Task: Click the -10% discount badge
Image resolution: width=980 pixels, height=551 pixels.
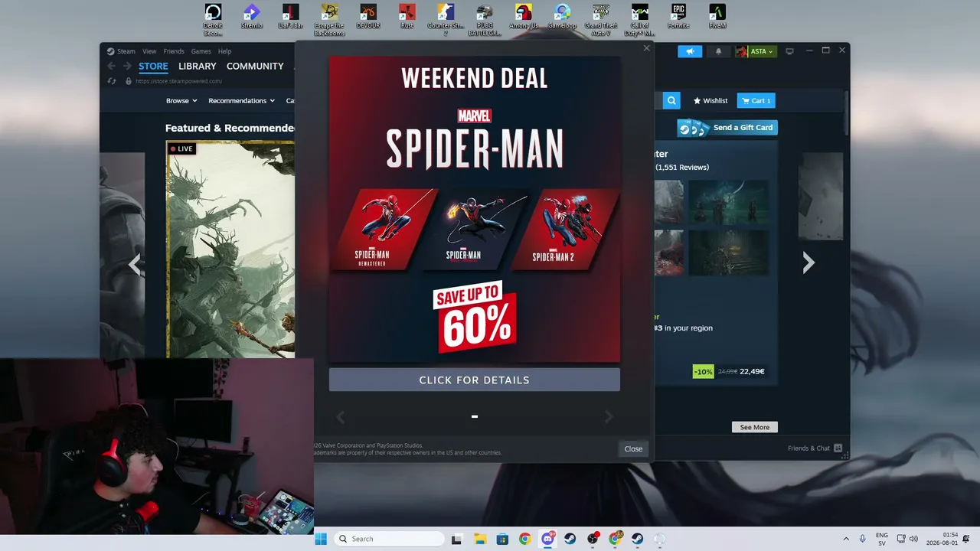Action: 703,372
